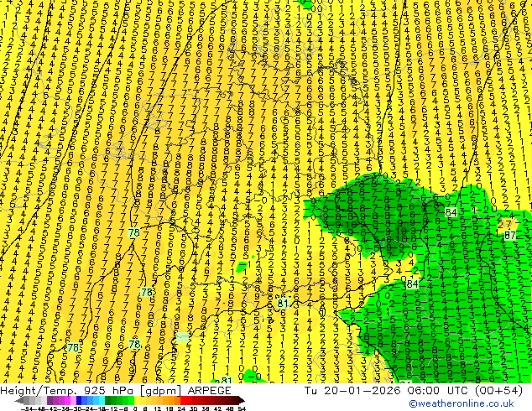Click the 'Tu 20-01-2026 06:00 UTC' timestamp
Screen dimensions: 532x411
386,391
